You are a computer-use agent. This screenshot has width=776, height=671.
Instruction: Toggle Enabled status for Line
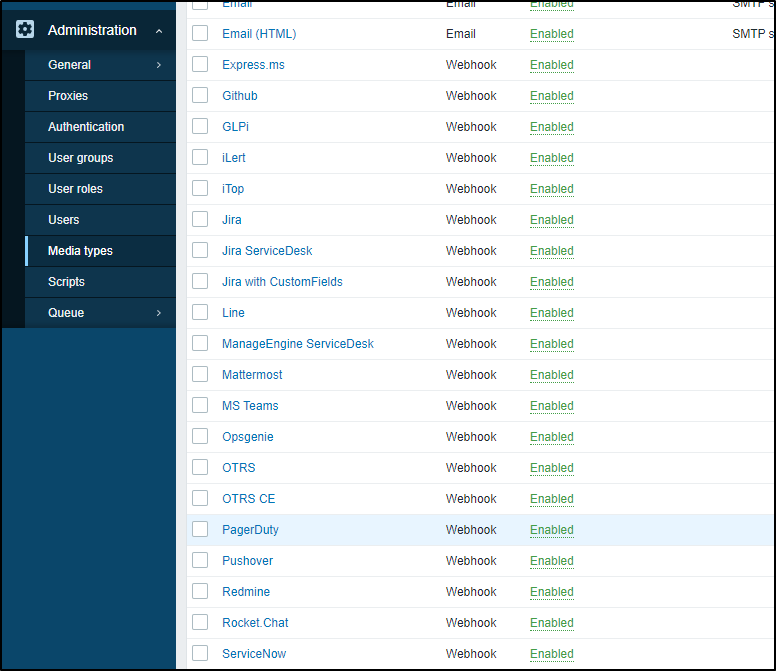click(x=552, y=313)
